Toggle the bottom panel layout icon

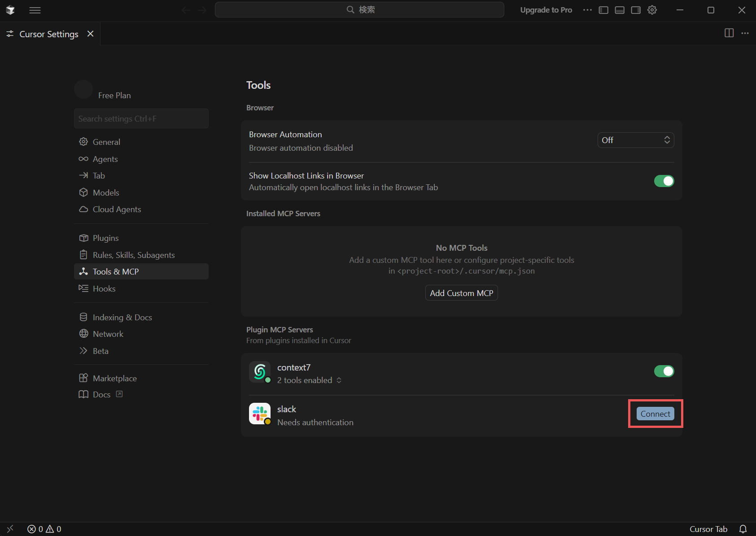coord(620,10)
